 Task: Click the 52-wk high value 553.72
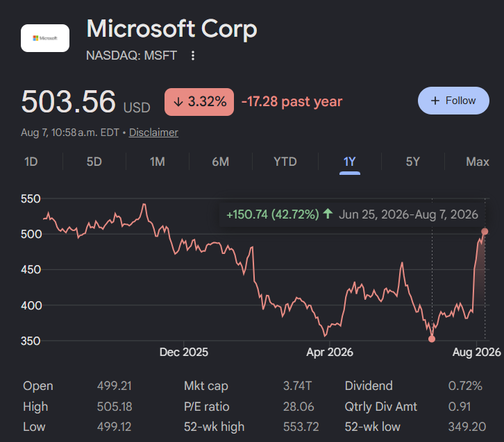point(301,427)
